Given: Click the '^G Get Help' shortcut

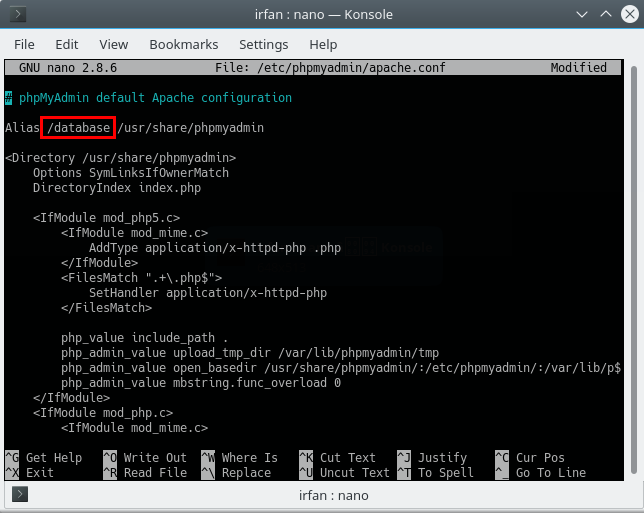Looking at the screenshot, I should click(x=44, y=458).
